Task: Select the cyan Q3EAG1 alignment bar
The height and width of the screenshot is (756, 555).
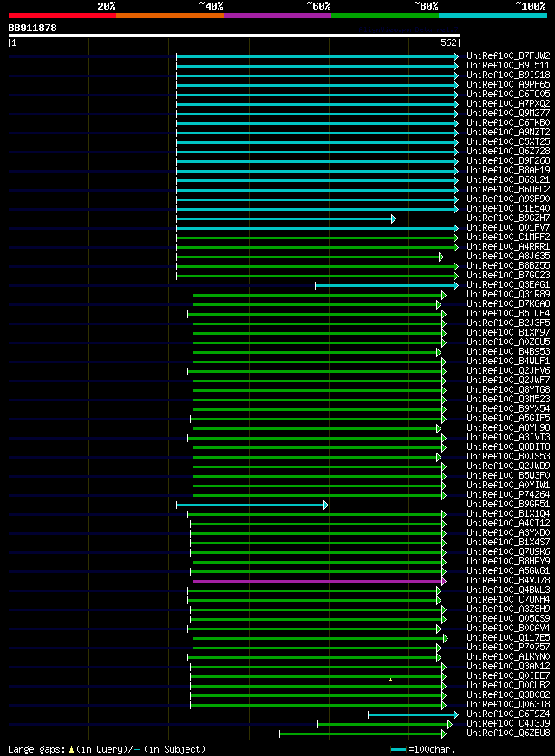Action: click(387, 286)
